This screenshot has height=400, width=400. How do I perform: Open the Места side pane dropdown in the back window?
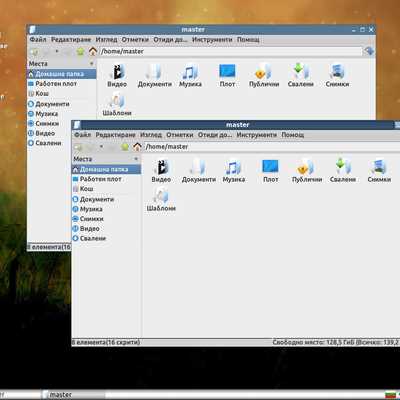(92, 63)
